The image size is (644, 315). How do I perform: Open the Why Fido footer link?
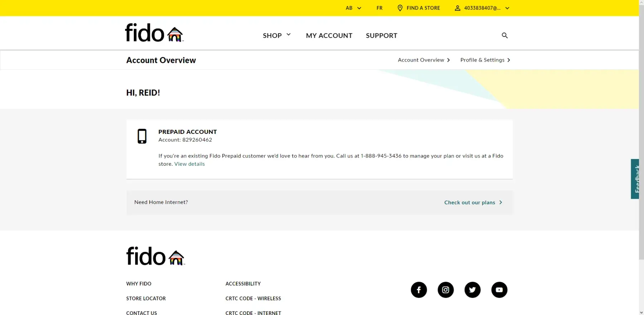click(139, 284)
